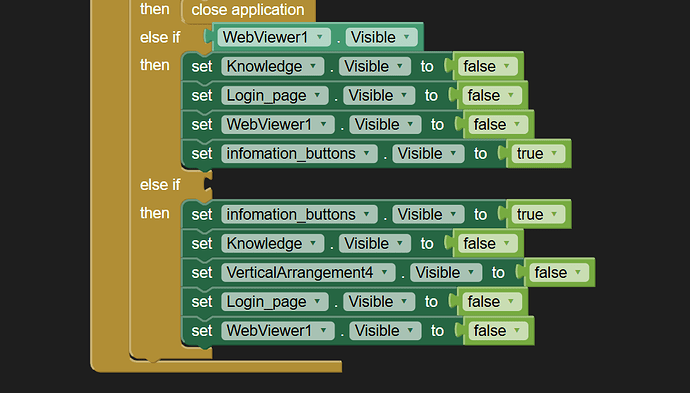Open Visible dropdown on bottom WebViewer1 row
Screen dimensions: 690x393
(x=385, y=331)
